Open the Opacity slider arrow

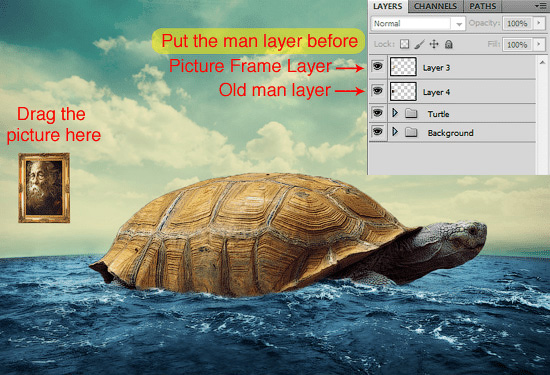[539, 23]
